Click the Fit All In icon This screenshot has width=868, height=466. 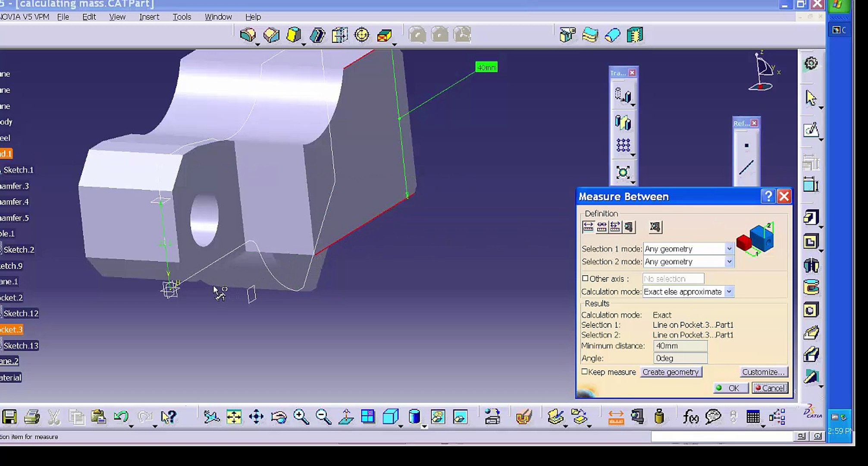(x=234, y=417)
